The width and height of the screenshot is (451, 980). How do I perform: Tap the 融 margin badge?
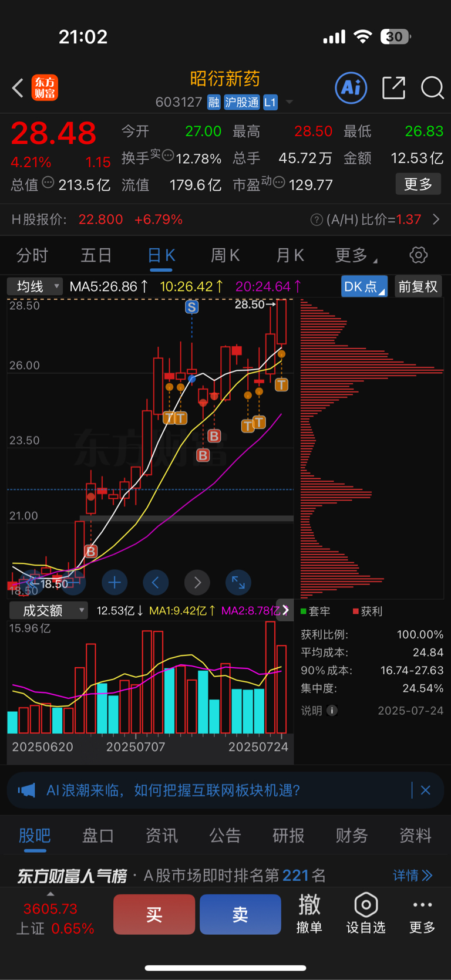click(214, 102)
